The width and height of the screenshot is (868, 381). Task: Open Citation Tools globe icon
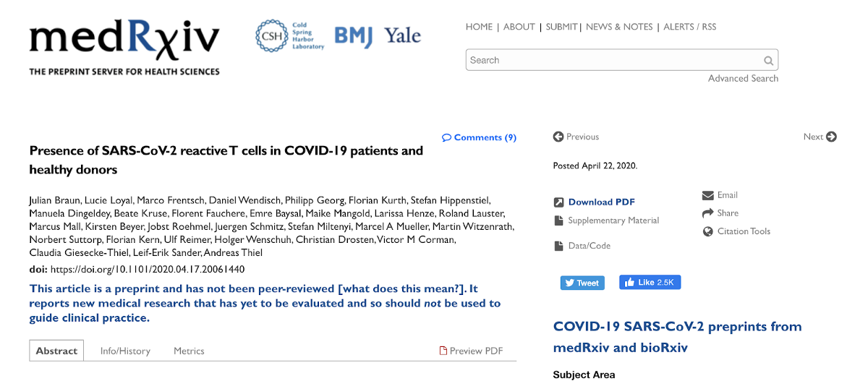[x=707, y=231]
